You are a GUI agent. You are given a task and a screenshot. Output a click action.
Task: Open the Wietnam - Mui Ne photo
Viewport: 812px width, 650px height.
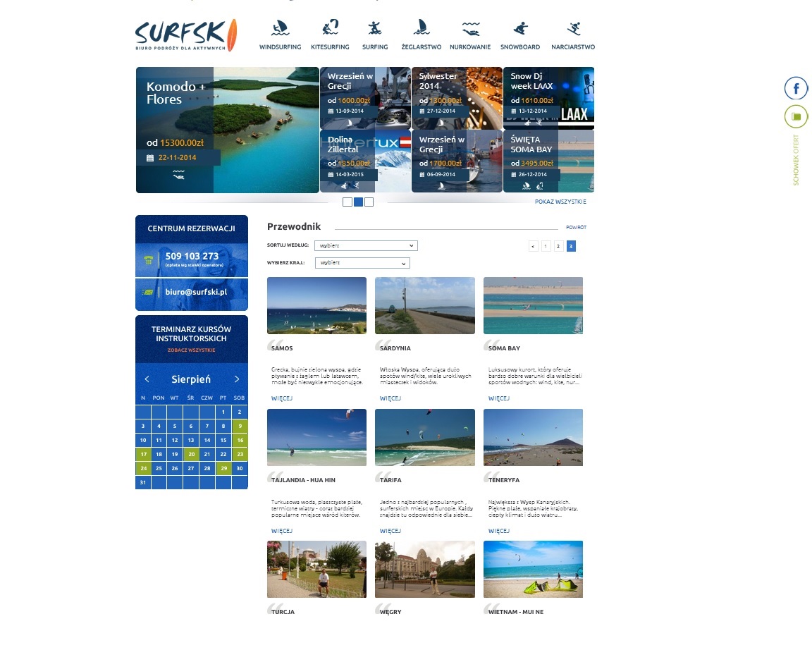click(x=533, y=569)
